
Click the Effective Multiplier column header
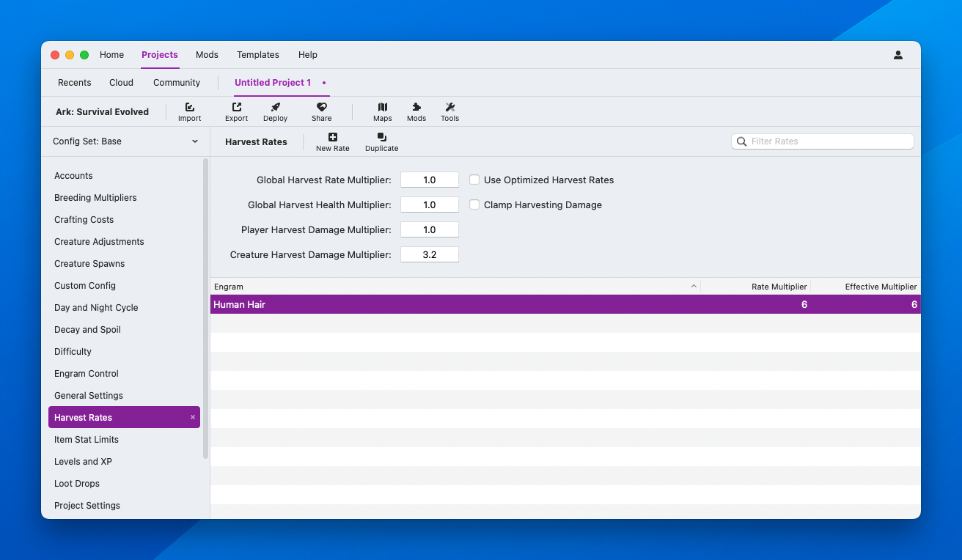coord(866,287)
